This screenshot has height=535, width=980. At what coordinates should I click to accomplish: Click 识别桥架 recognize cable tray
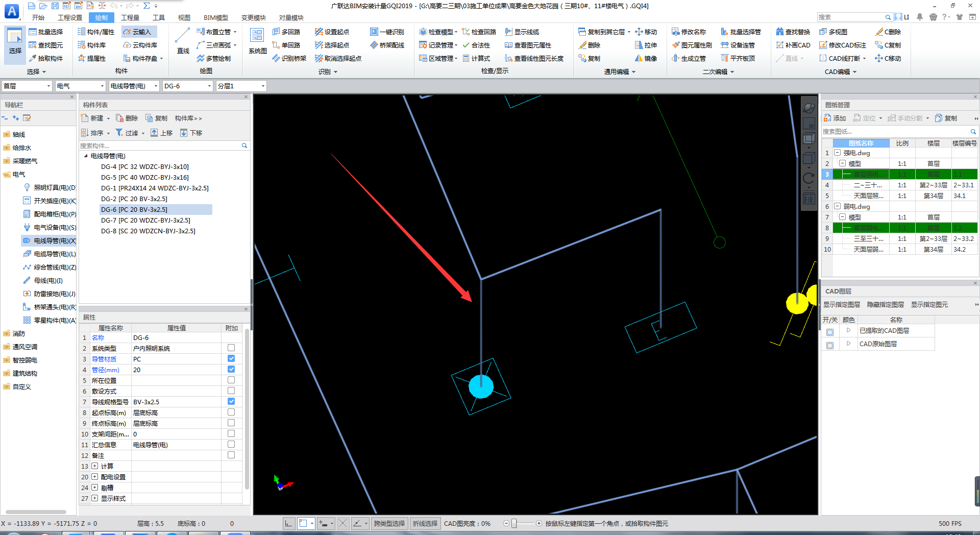289,58
